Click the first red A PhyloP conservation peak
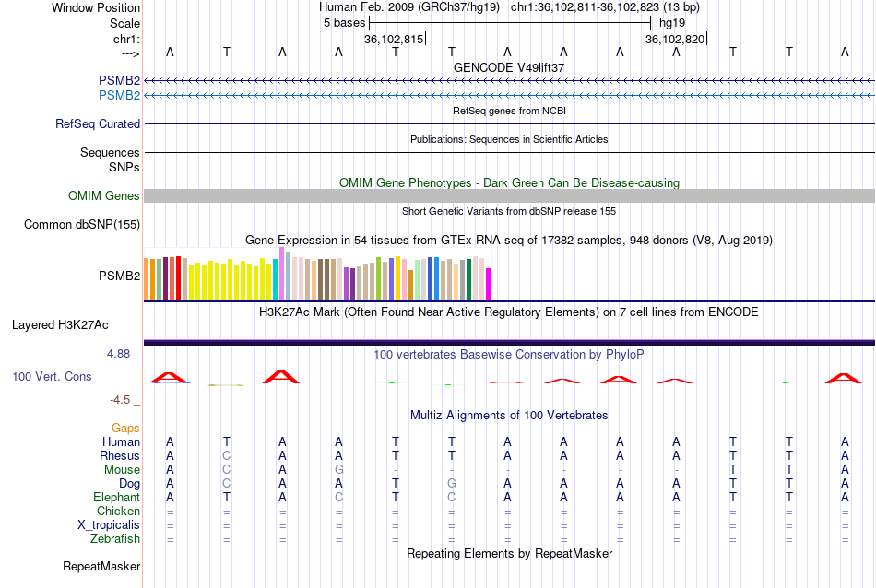The width and height of the screenshot is (876, 588). (170, 378)
